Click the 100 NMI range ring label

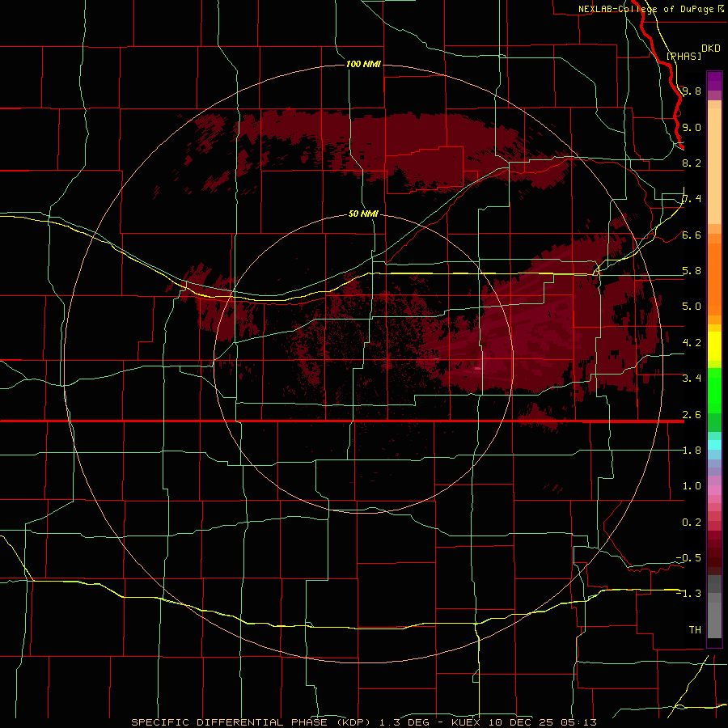[363, 64]
